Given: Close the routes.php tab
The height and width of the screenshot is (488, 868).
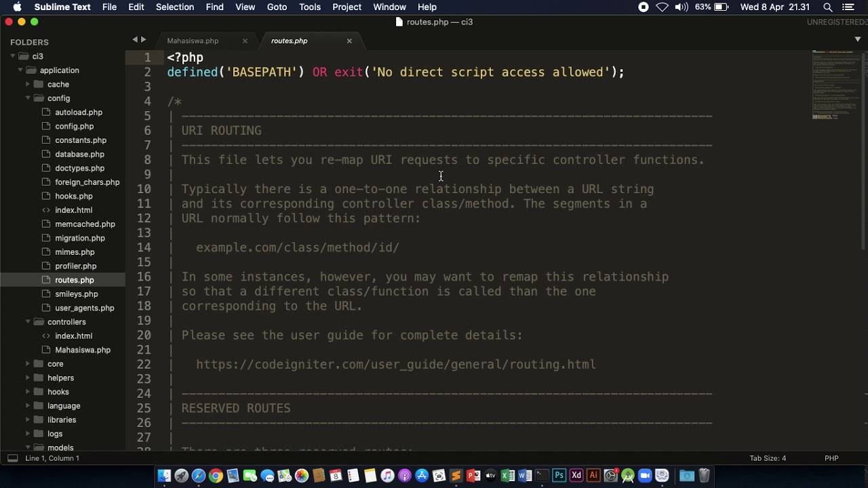Looking at the screenshot, I should tap(349, 41).
